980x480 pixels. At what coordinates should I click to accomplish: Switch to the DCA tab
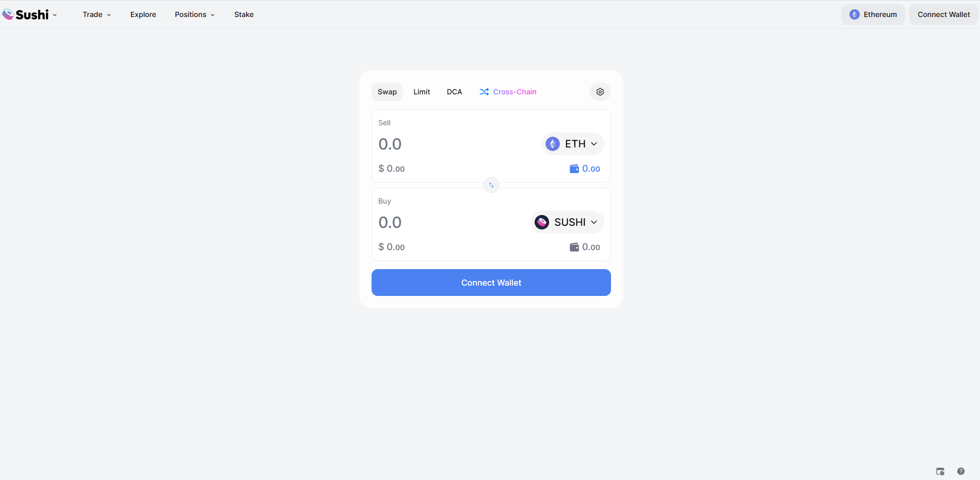click(454, 92)
